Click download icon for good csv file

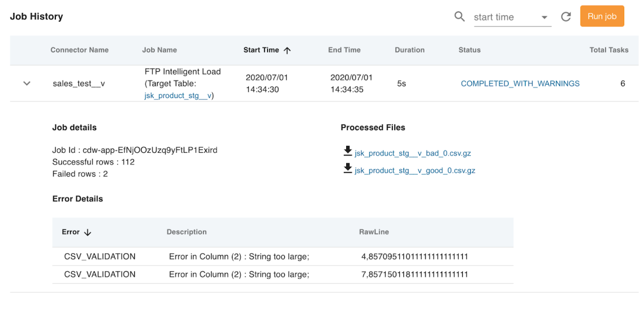[x=347, y=170]
